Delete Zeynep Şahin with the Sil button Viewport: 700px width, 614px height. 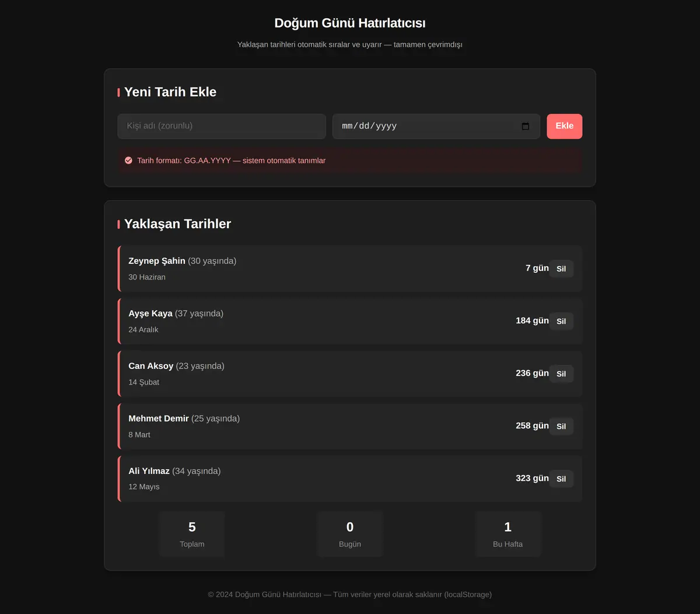(x=561, y=268)
